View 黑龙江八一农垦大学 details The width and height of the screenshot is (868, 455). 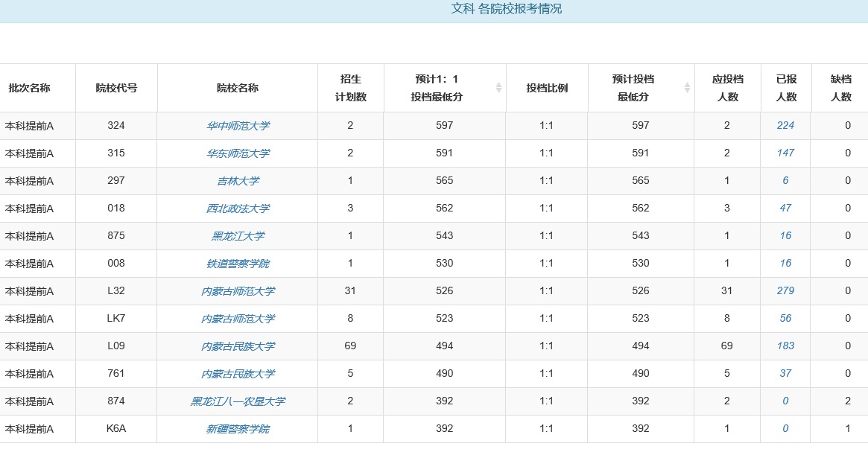pos(238,401)
